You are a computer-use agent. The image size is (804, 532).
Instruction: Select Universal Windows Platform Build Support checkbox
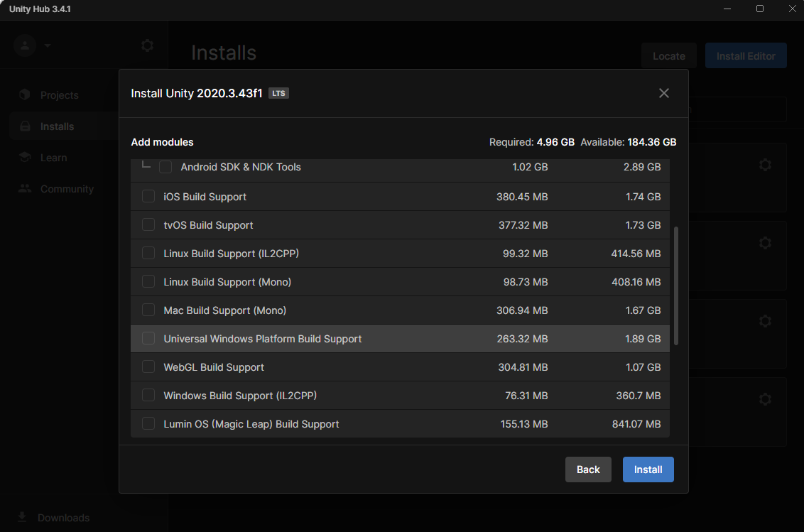148,339
